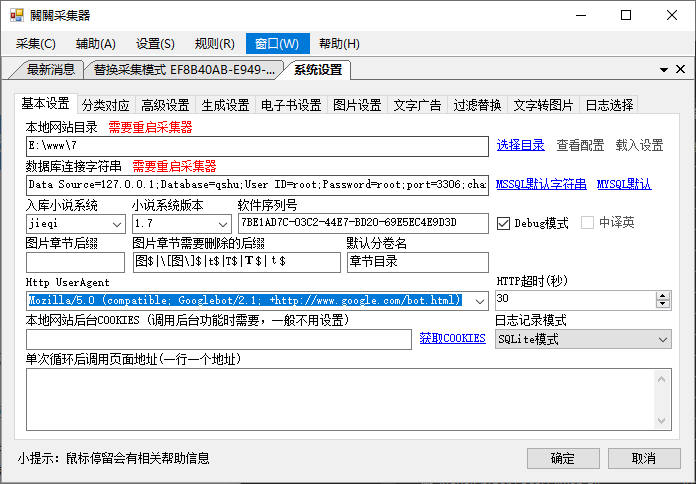The width and height of the screenshot is (696, 484).
Task: Switch to the 电子书设置 settings tab
Action: [291, 105]
